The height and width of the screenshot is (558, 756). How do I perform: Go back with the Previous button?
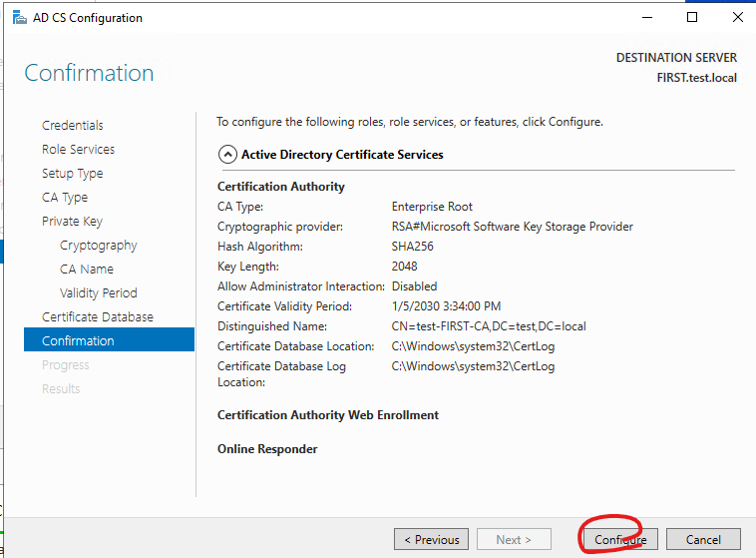pos(432,539)
